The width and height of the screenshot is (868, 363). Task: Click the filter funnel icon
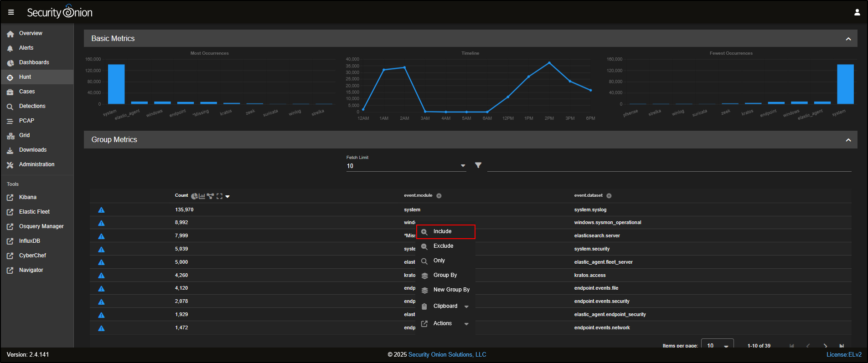pos(478,165)
